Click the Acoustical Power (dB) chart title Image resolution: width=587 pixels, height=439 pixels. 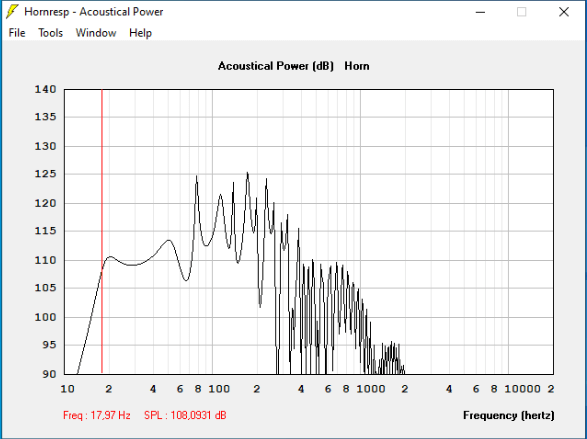click(276, 66)
